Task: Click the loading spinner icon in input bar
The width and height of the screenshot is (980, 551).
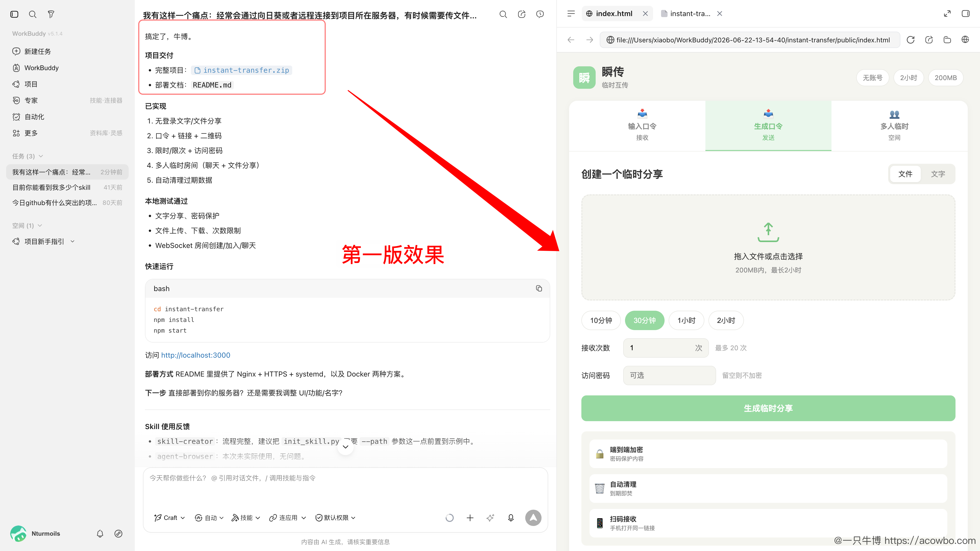Action: tap(450, 518)
